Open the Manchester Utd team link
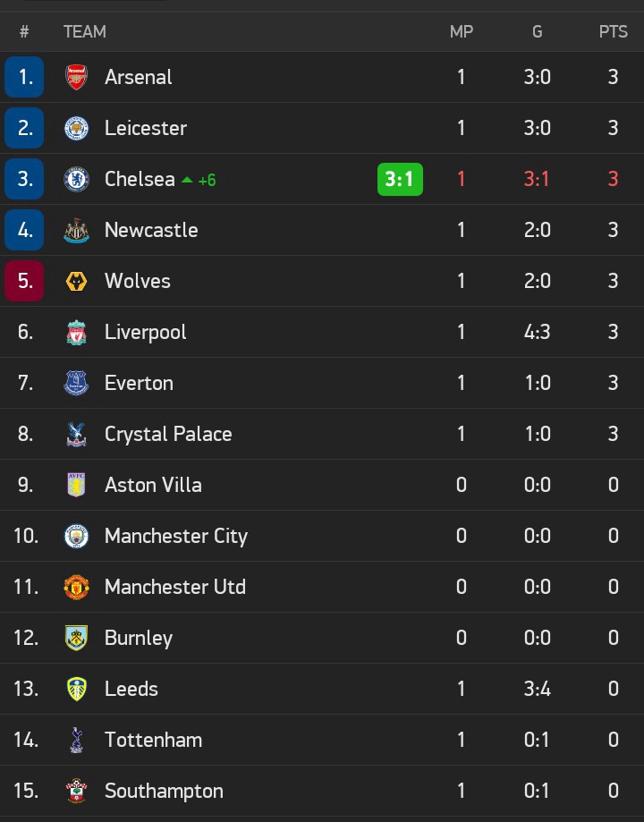The width and height of the screenshot is (644, 822). [174, 587]
